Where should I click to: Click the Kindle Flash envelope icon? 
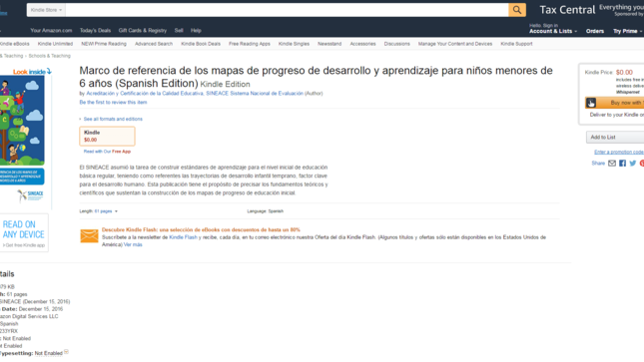click(89, 236)
